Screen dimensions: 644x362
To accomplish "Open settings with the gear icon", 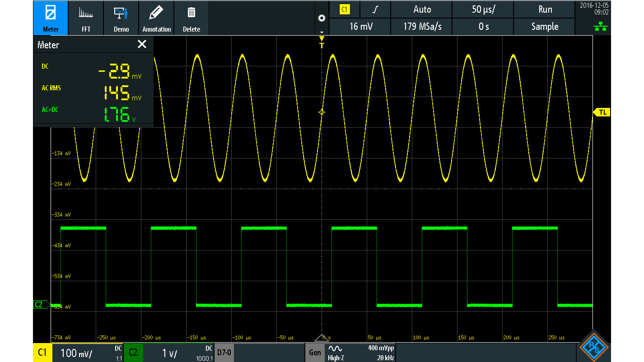I will click(322, 18).
